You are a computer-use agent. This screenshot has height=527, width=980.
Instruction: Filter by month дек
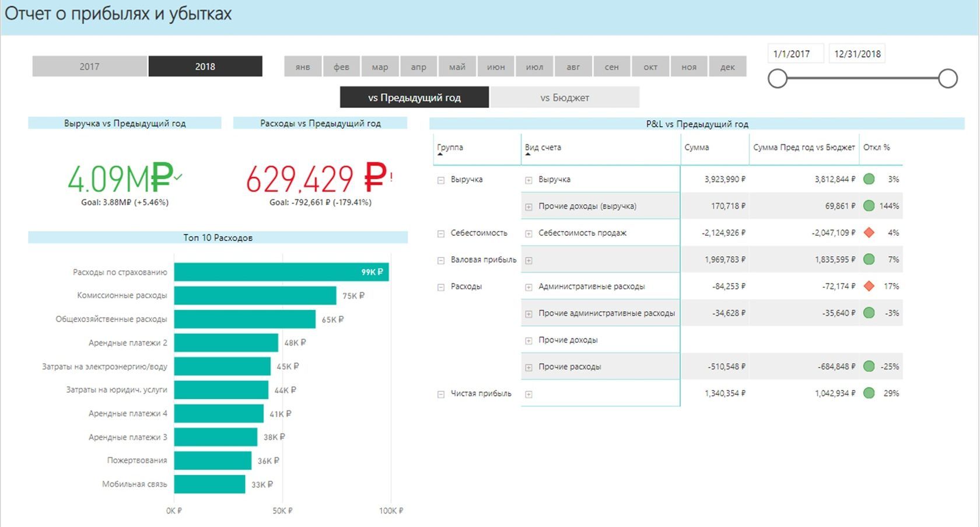728,67
